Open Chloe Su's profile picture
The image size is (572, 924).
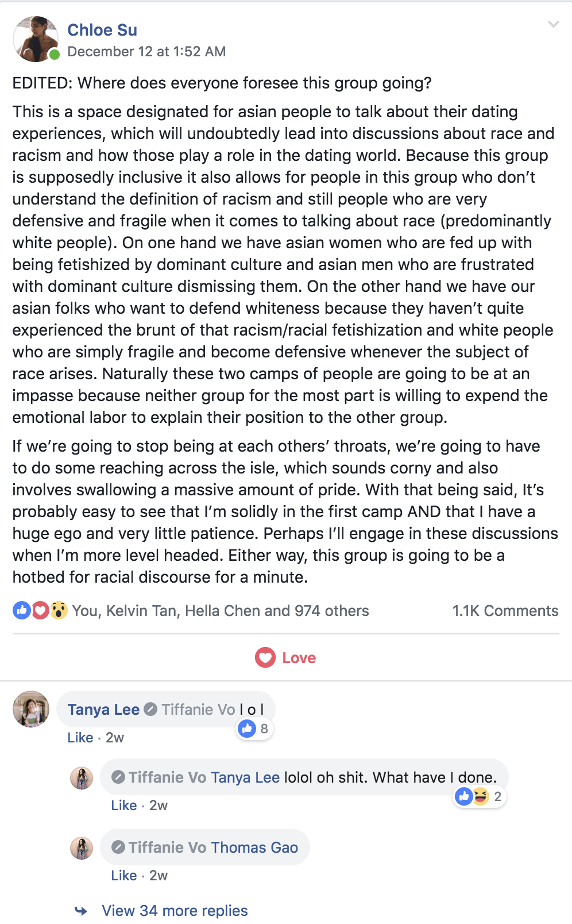tap(36, 39)
